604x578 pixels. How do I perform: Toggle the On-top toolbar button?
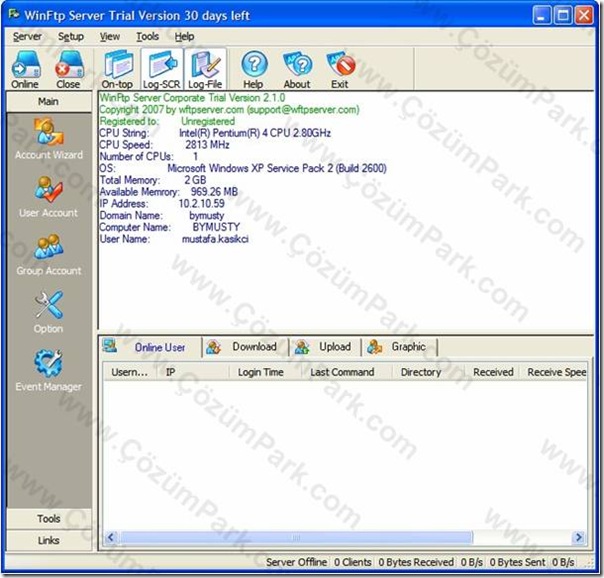[x=117, y=70]
